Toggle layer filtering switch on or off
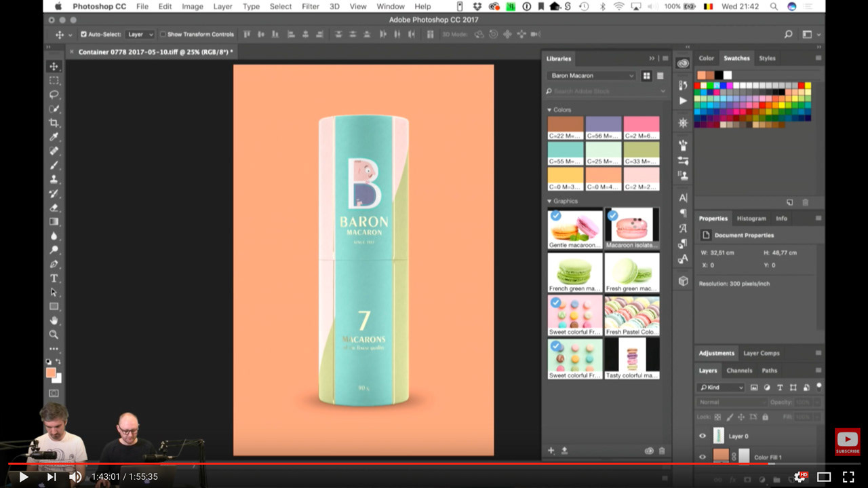Viewport: 868px width, 488px height. pyautogui.click(x=818, y=386)
